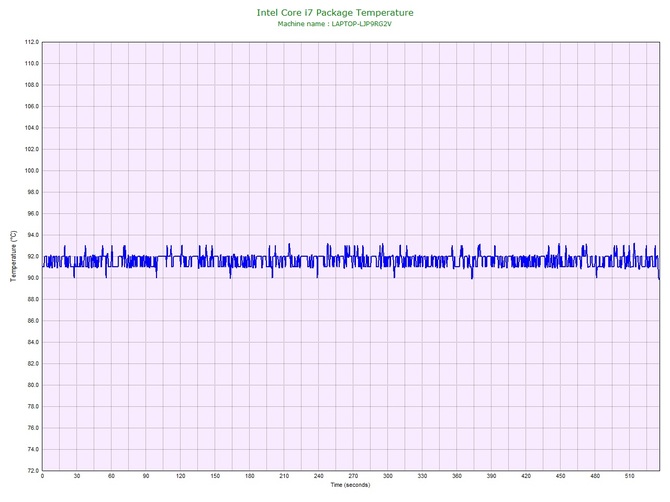
Task: Click the 104.0 y-axis value
Action: point(32,128)
